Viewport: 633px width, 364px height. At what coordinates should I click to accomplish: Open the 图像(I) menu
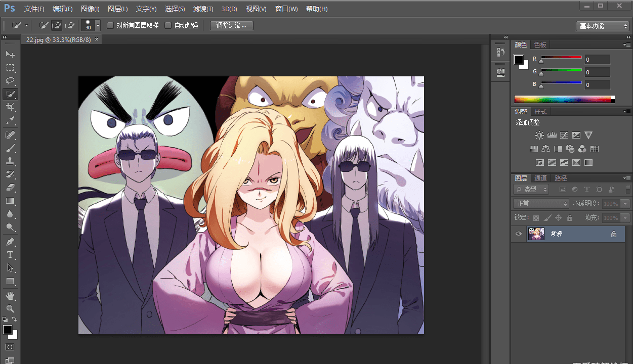pyautogui.click(x=90, y=9)
